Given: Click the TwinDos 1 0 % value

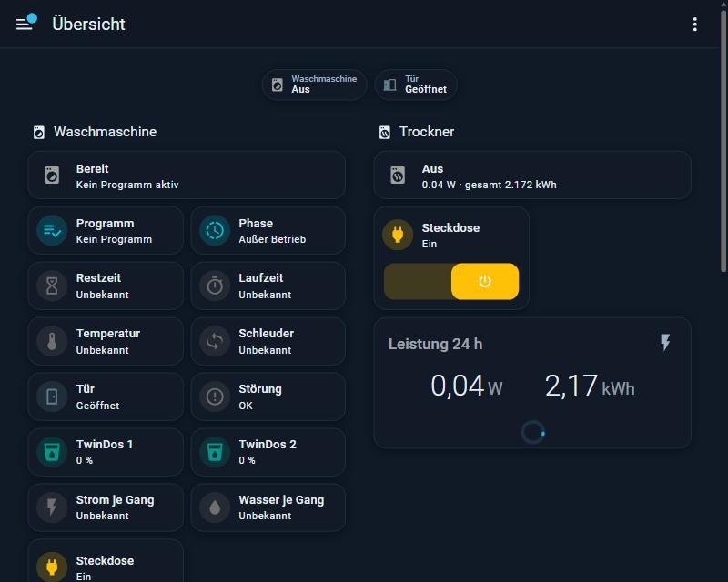Looking at the screenshot, I should [84, 460].
